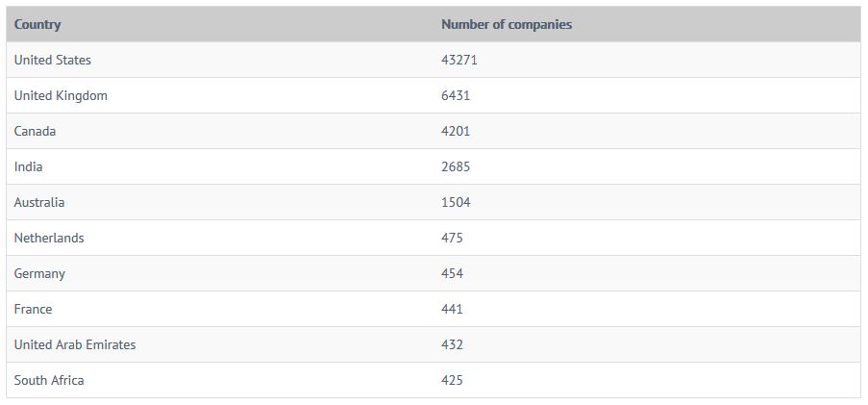
Task: Click the South Africa country cell
Action: tap(49, 380)
